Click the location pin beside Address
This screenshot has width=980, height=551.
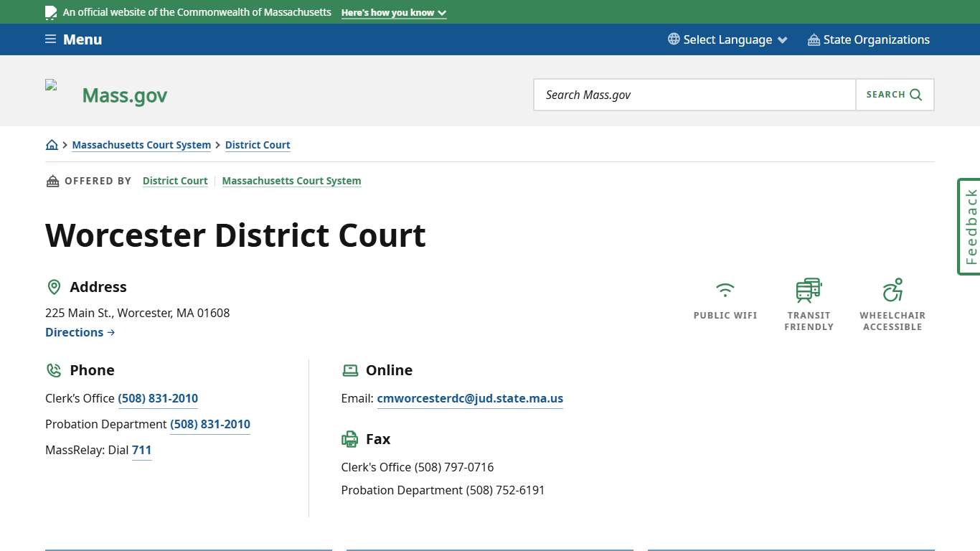[x=54, y=286]
